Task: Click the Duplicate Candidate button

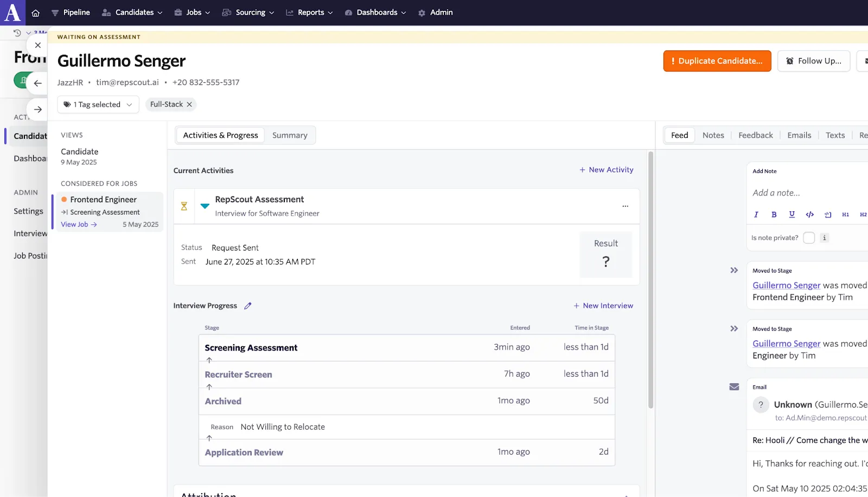Action: (717, 61)
